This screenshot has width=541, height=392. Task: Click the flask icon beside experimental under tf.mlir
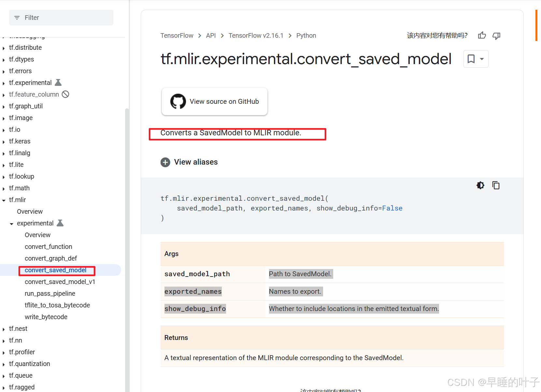point(60,223)
